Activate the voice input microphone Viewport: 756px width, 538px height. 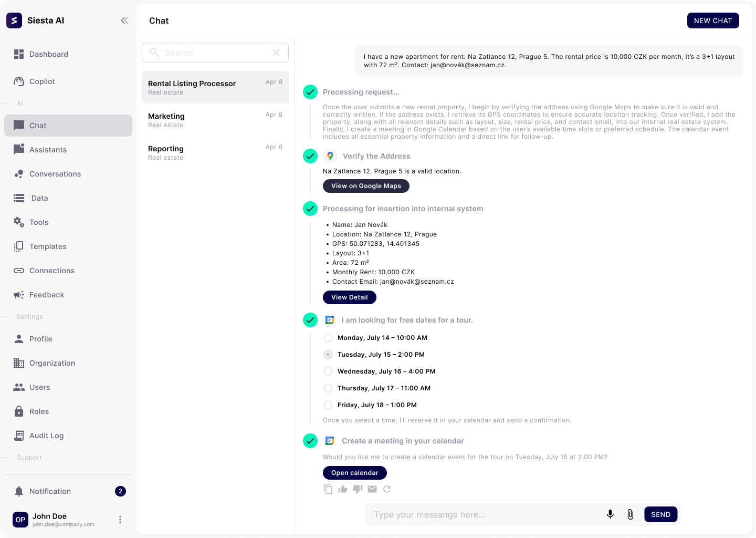coord(610,514)
